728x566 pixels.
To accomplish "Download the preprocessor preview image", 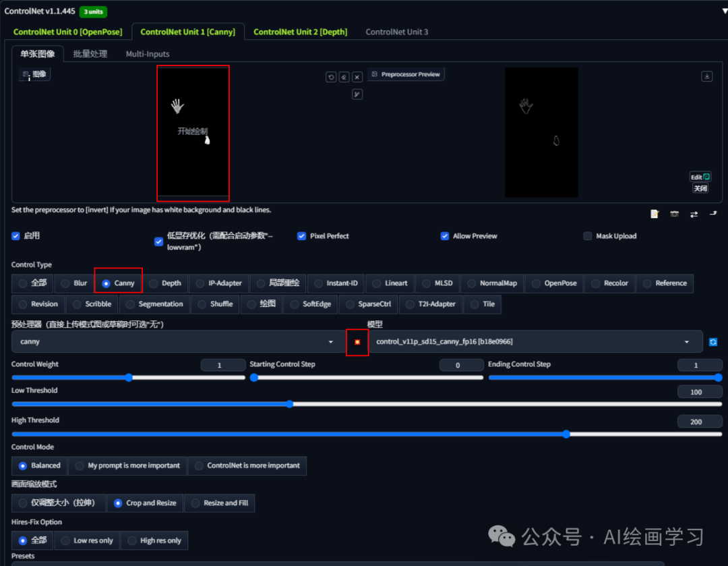I will click(706, 76).
